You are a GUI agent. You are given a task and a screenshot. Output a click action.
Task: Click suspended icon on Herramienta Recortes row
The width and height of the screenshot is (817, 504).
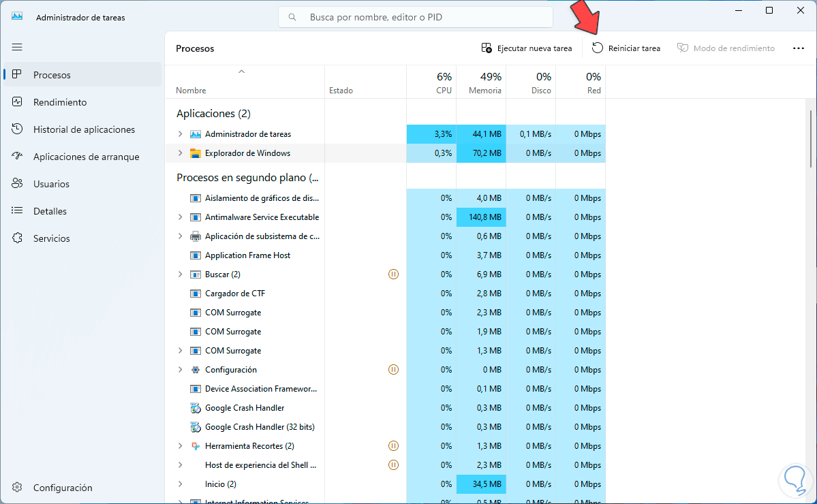[393, 445]
